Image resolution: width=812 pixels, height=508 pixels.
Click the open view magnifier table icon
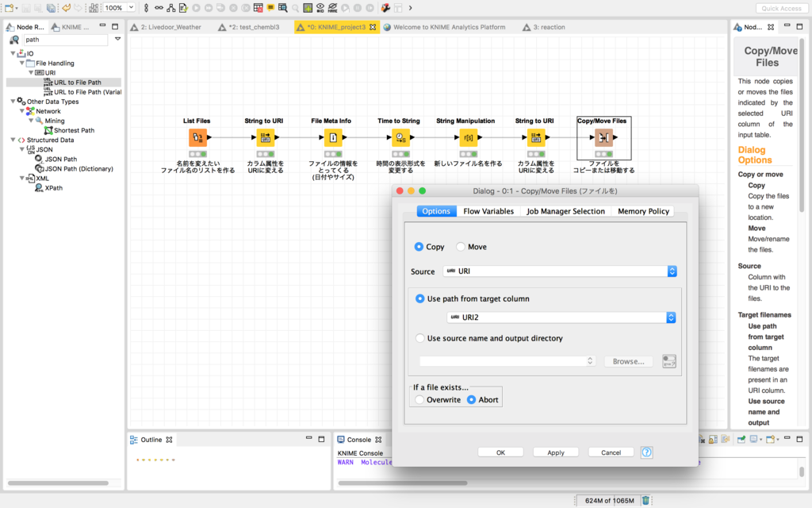click(283, 8)
